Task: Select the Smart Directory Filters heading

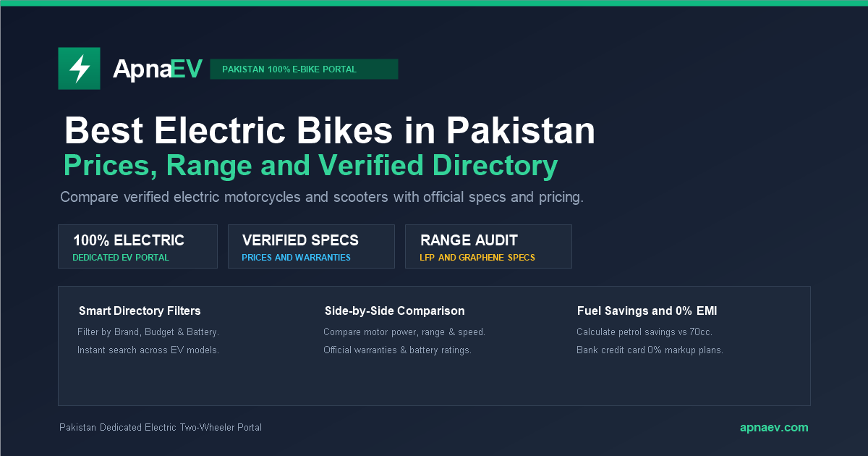Action: tap(140, 311)
